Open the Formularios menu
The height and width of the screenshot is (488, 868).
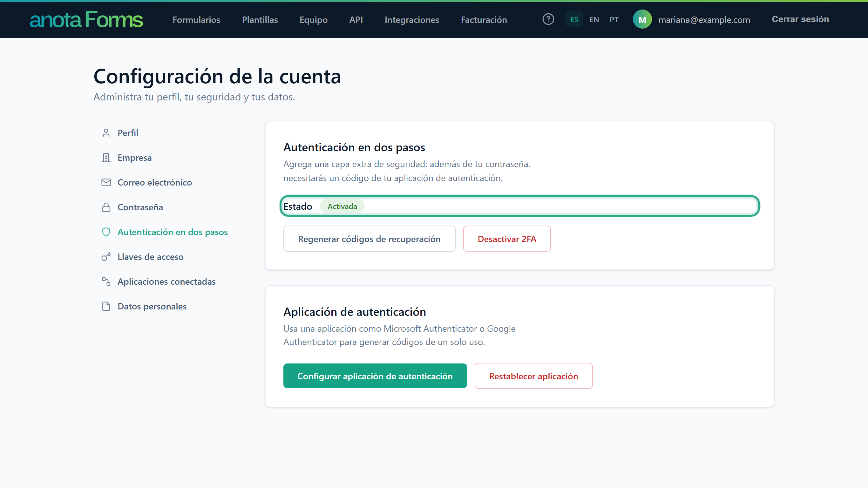pyautogui.click(x=196, y=20)
